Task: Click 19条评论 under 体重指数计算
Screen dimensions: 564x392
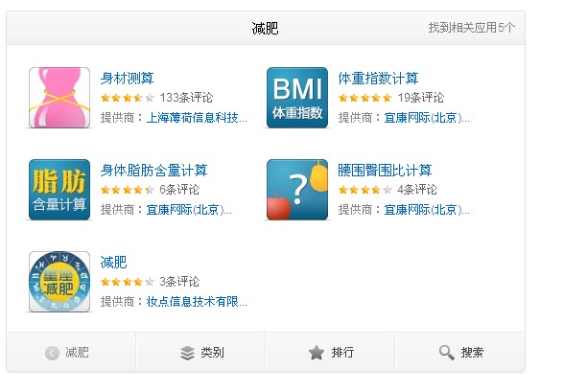Action: [421, 98]
